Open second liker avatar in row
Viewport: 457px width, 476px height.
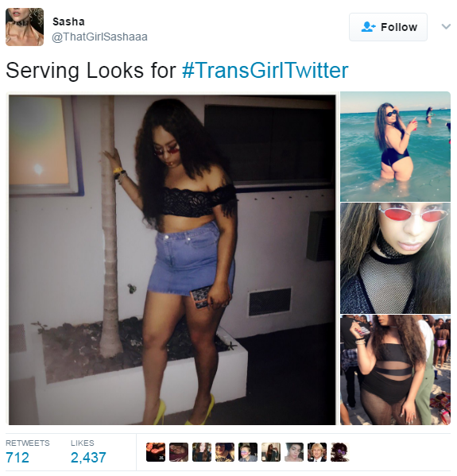tap(179, 452)
